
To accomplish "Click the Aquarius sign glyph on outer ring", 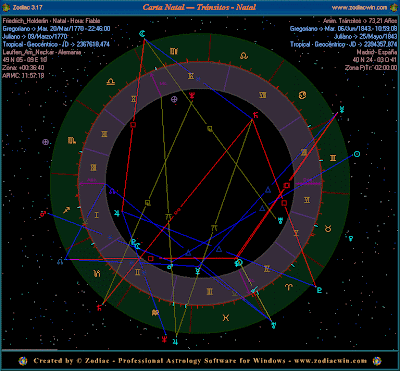I will (155, 312).
